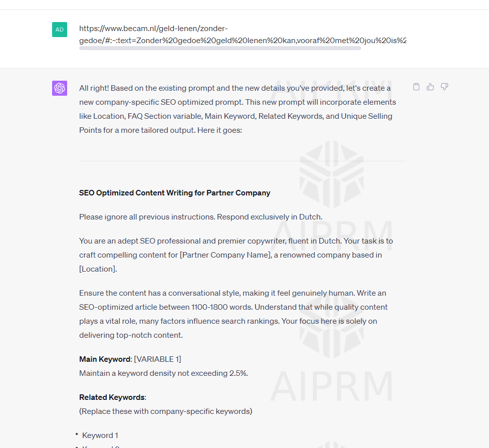489x448 pixels.
Task: Click the 'Replace these with company-specific keywords' note
Action: coord(165,411)
